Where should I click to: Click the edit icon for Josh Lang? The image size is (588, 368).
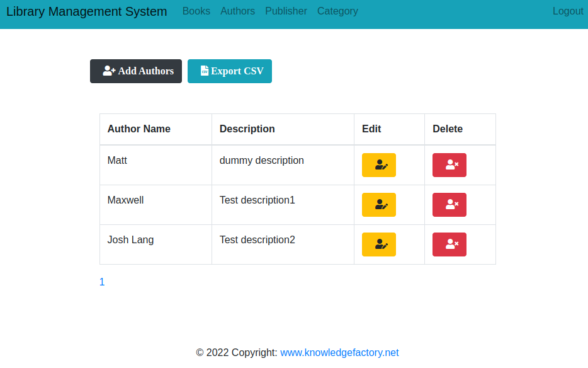379,244
